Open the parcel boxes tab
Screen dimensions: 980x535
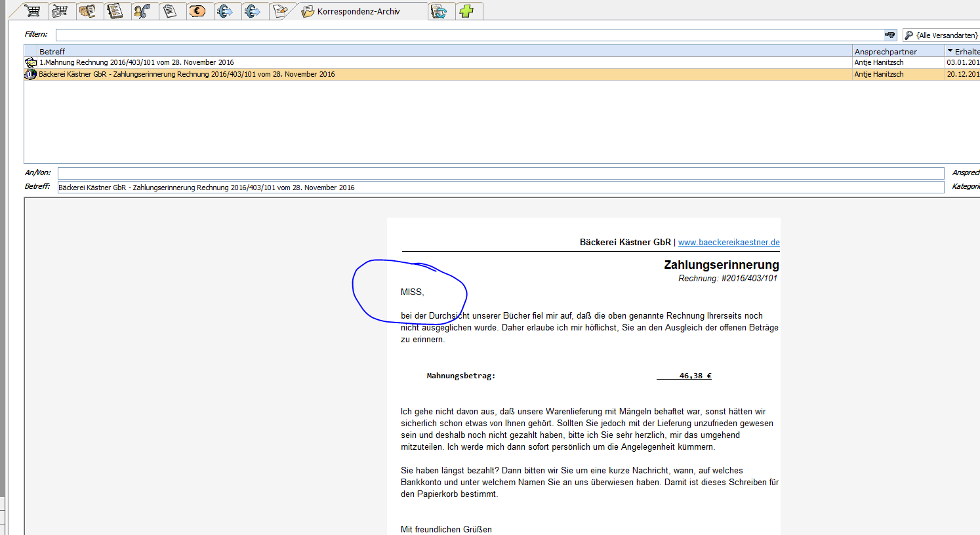tap(87, 11)
